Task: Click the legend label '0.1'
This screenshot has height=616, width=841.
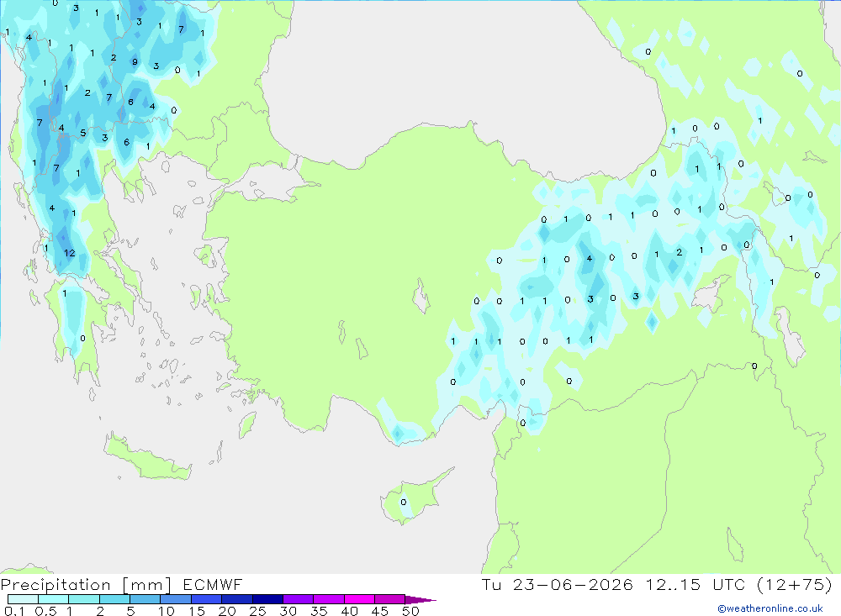Action: (x=14, y=611)
